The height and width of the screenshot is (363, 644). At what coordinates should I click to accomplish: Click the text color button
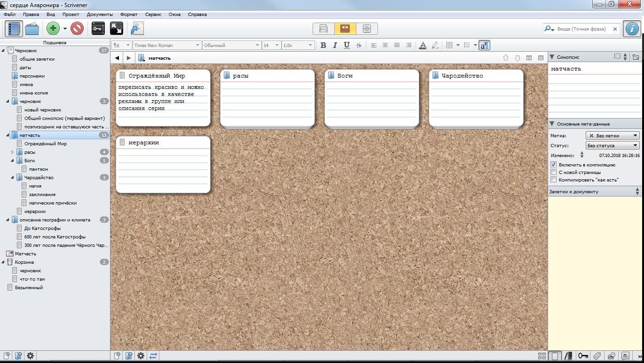(423, 45)
